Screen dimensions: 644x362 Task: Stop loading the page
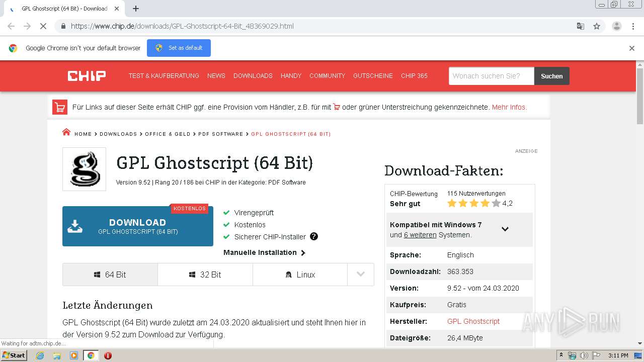[43, 26]
